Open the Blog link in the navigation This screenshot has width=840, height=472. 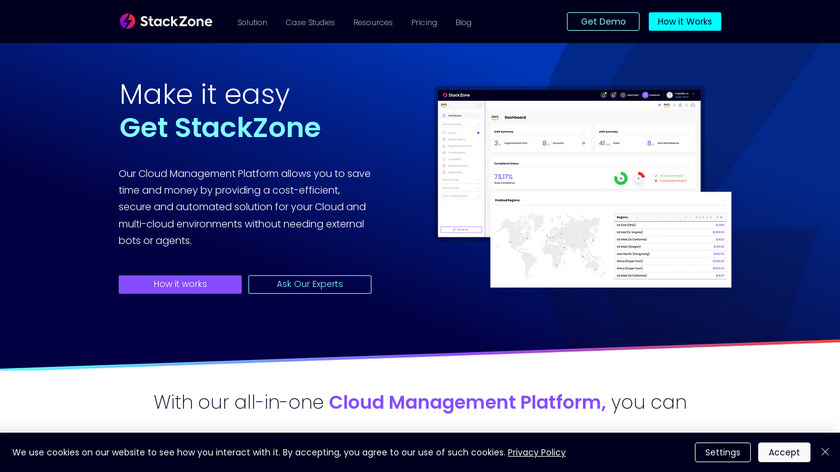(x=463, y=23)
